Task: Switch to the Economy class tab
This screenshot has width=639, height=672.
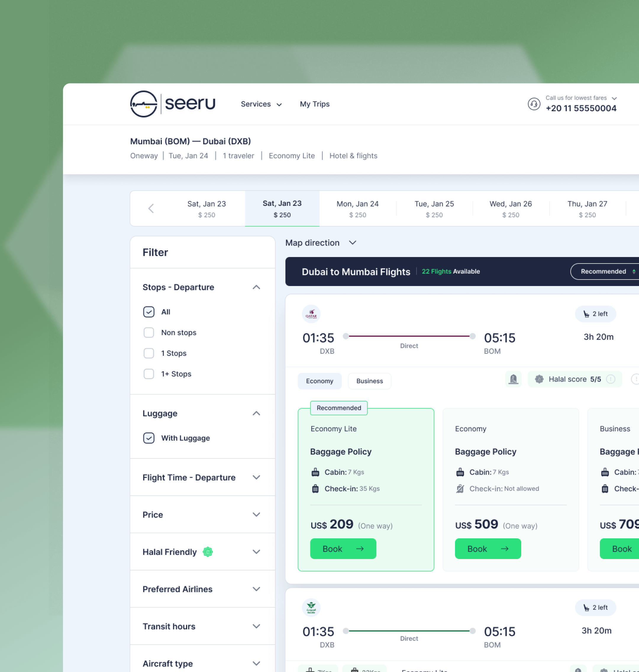Action: pos(319,381)
